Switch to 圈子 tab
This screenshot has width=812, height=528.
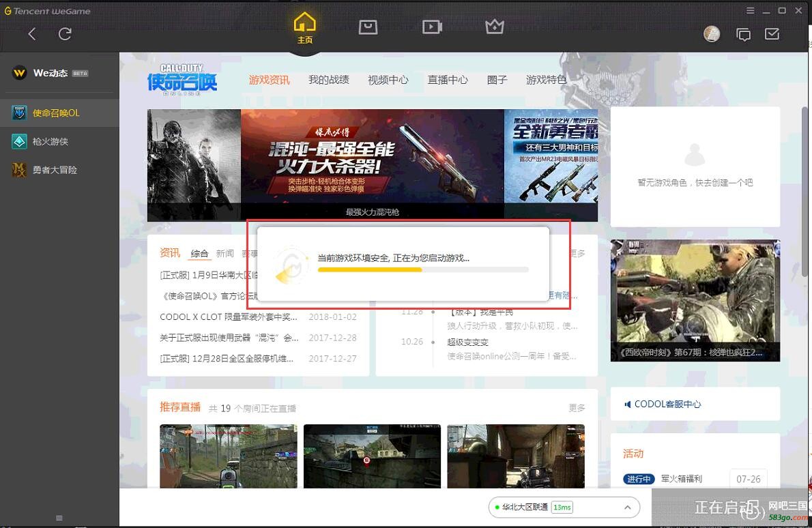pos(497,80)
